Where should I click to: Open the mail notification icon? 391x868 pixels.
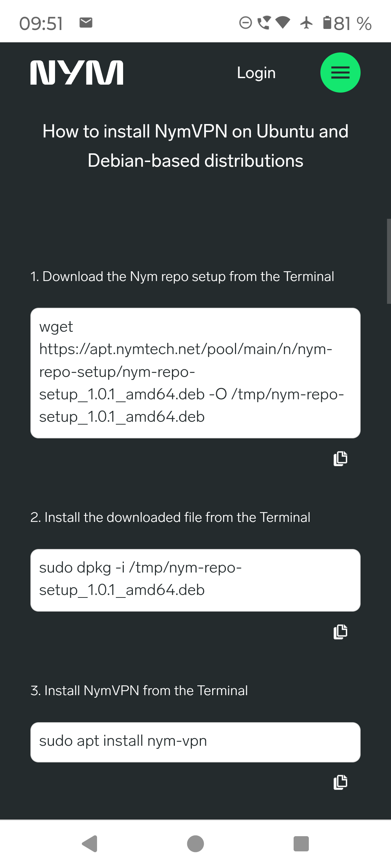(86, 23)
